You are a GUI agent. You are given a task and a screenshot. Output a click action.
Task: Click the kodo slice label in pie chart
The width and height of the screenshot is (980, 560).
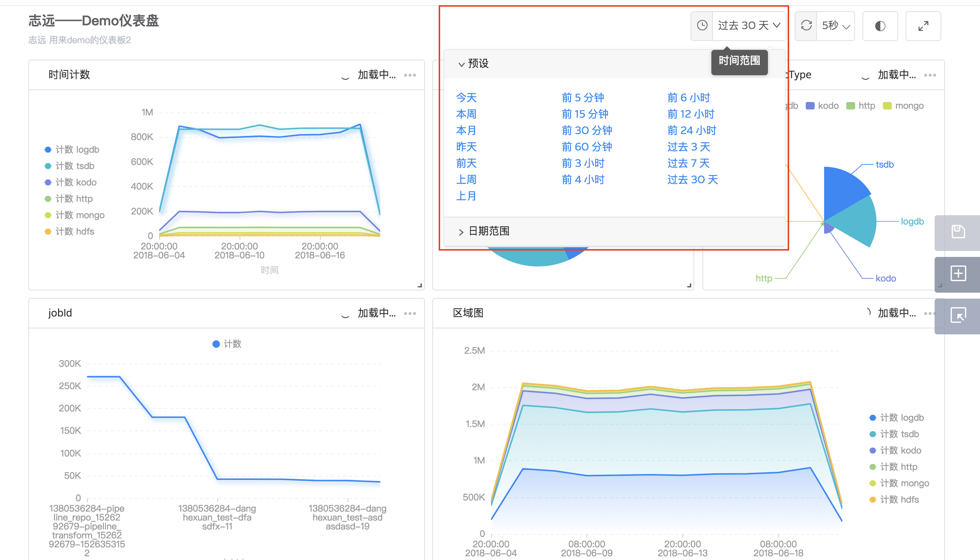pos(886,279)
